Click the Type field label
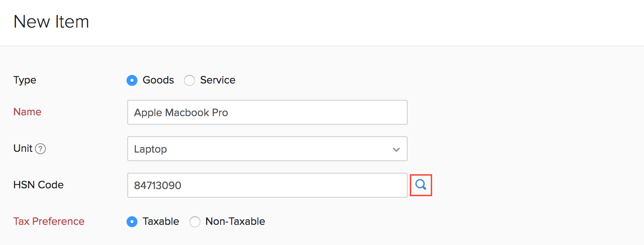The width and height of the screenshot is (644, 245). click(24, 80)
